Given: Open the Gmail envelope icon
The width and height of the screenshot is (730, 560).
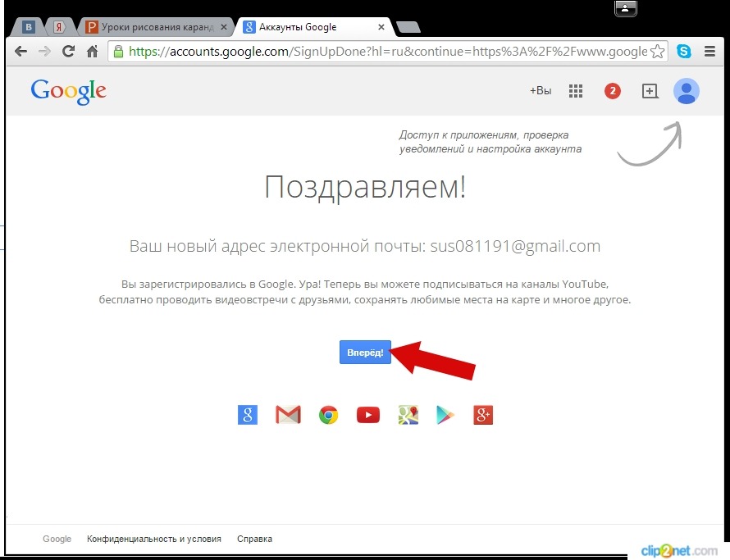Looking at the screenshot, I should 288,415.
